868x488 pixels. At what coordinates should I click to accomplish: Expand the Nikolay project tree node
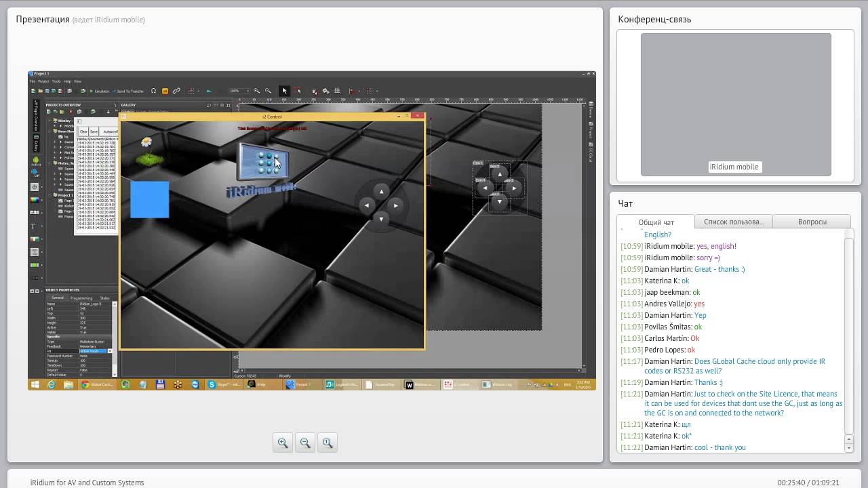pos(49,121)
